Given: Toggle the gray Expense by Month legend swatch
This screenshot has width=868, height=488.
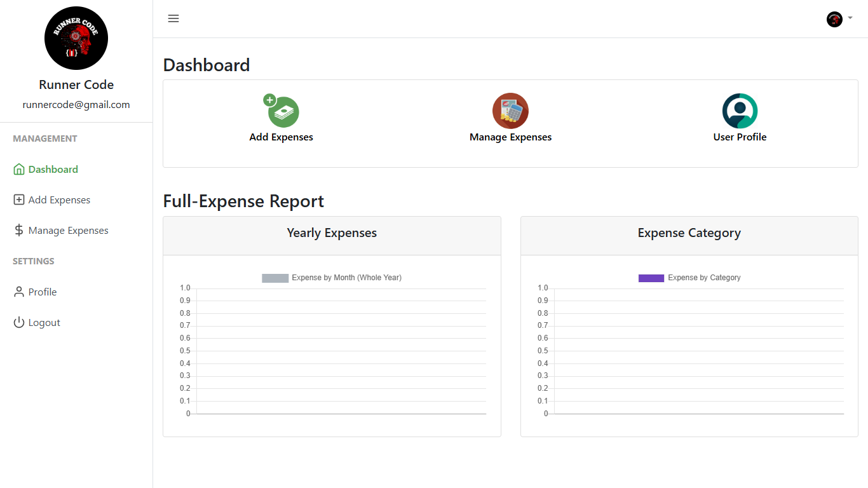Looking at the screenshot, I should coord(275,278).
